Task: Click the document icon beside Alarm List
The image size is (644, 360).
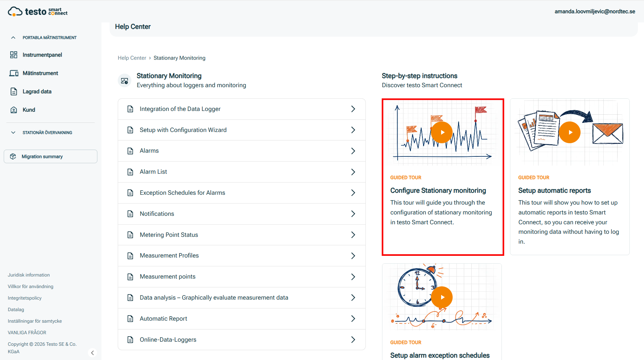Action: [130, 172]
